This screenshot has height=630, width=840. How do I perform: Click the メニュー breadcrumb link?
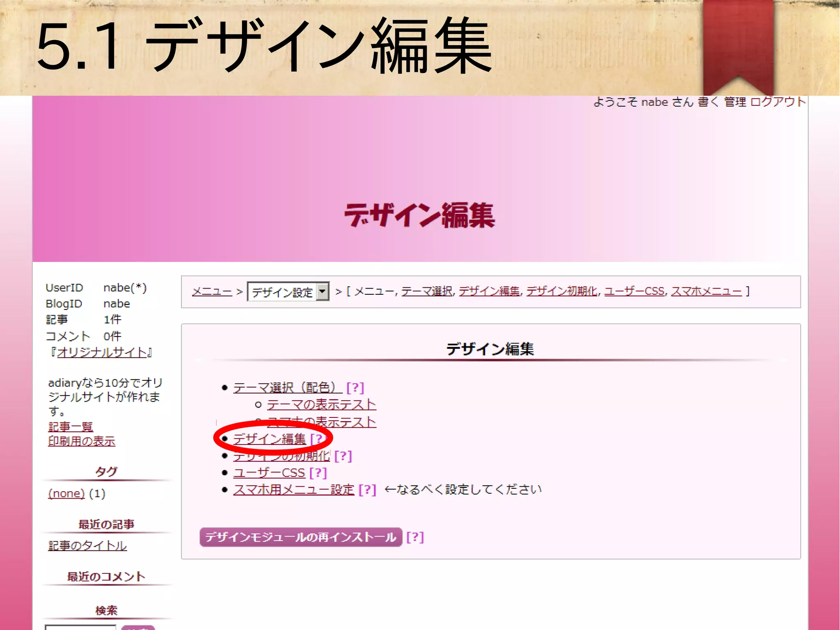[x=212, y=291]
